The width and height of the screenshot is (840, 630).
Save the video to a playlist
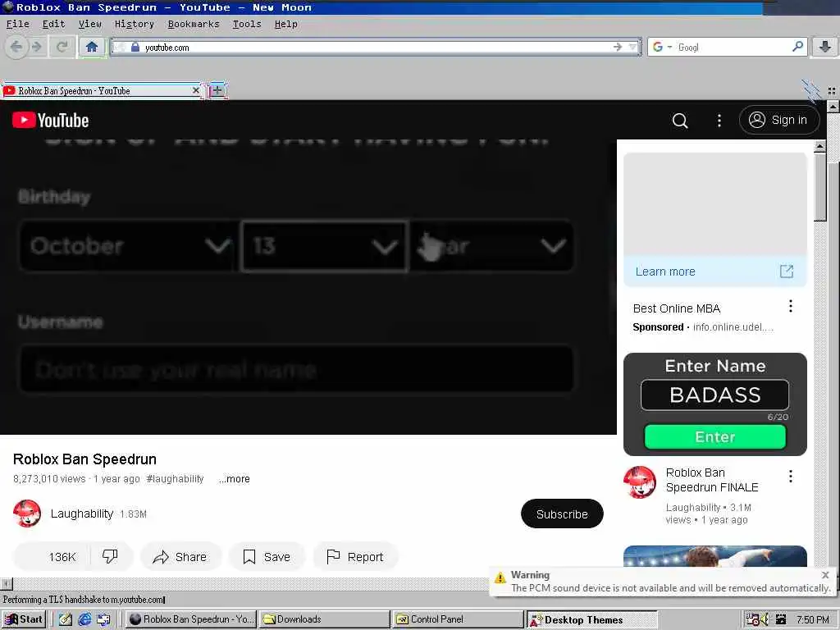(267, 557)
